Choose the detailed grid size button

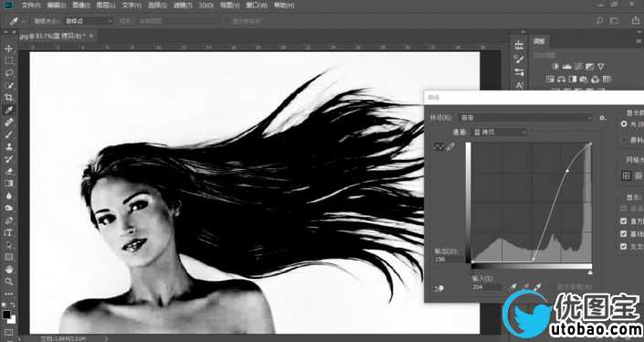point(639,176)
